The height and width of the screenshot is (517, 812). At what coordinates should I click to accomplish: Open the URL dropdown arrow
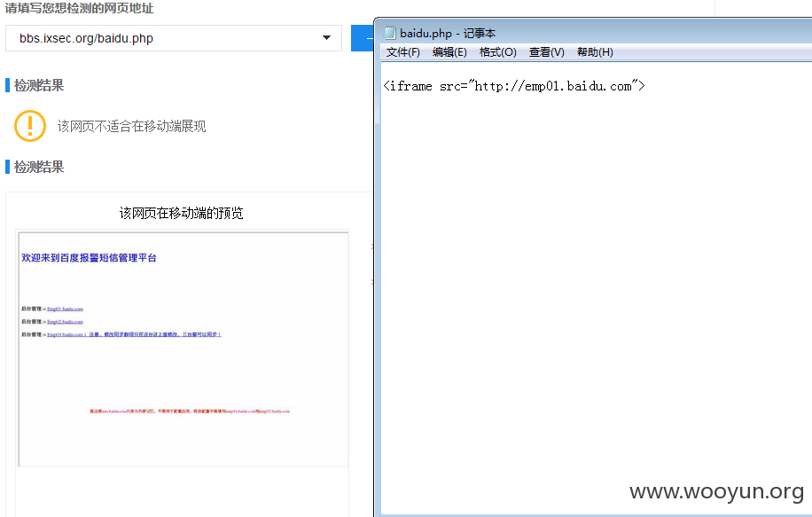[x=326, y=38]
